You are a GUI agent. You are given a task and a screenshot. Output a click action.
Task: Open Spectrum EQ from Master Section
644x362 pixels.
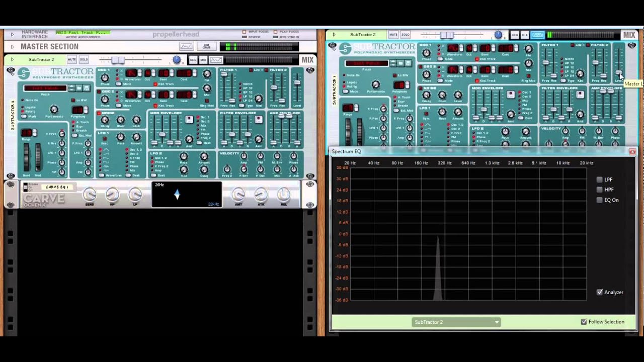pyautogui.click(x=186, y=47)
